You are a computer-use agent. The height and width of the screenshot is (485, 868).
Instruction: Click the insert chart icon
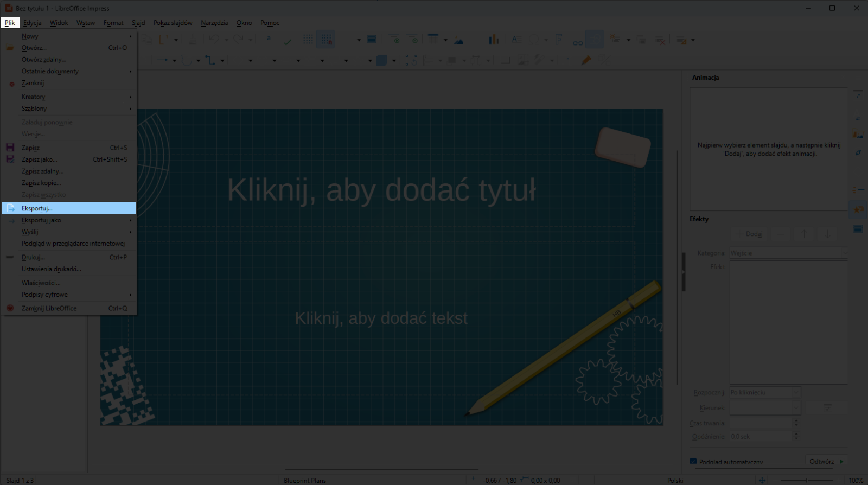[x=493, y=39]
